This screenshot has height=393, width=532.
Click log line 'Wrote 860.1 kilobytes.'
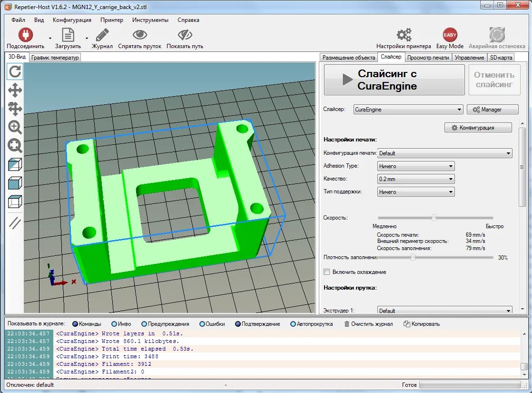tap(140, 341)
